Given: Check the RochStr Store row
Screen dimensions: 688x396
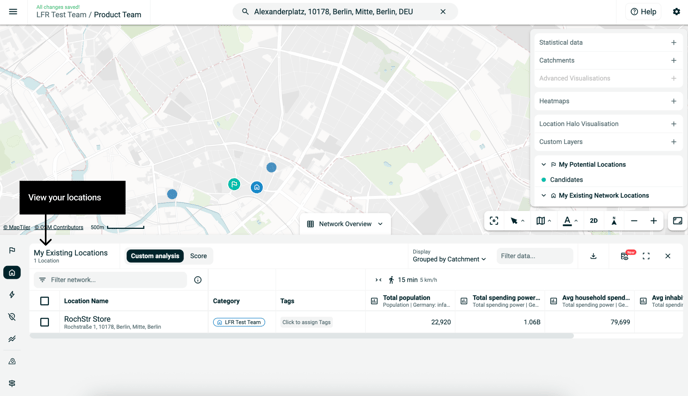Looking at the screenshot, I should 44,322.
